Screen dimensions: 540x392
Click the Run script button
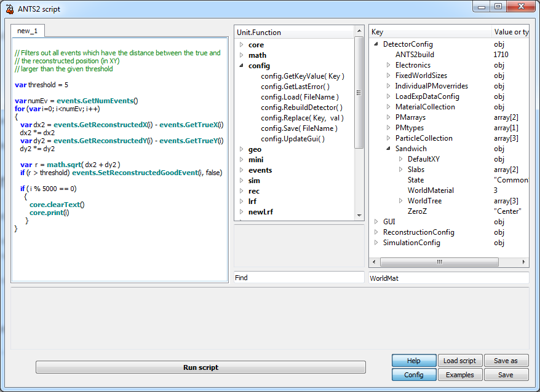click(201, 367)
